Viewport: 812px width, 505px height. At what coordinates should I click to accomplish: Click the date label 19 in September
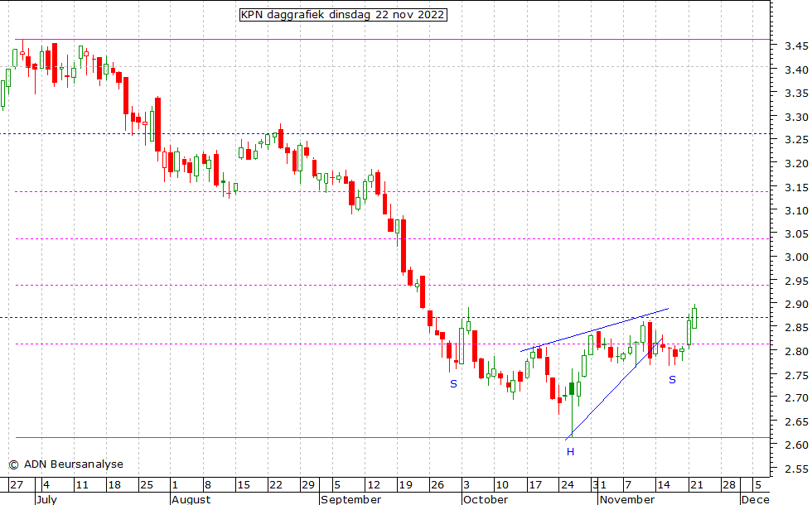[x=405, y=485]
